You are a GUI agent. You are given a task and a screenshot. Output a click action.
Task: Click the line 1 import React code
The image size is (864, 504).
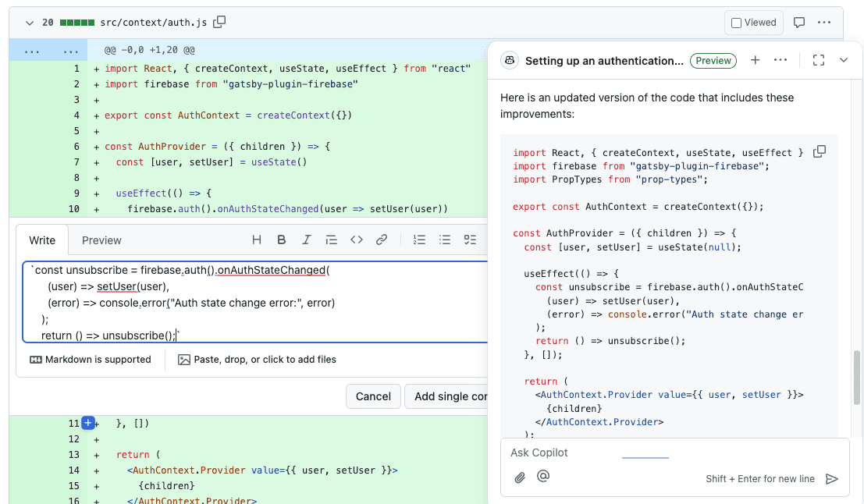[288, 69]
